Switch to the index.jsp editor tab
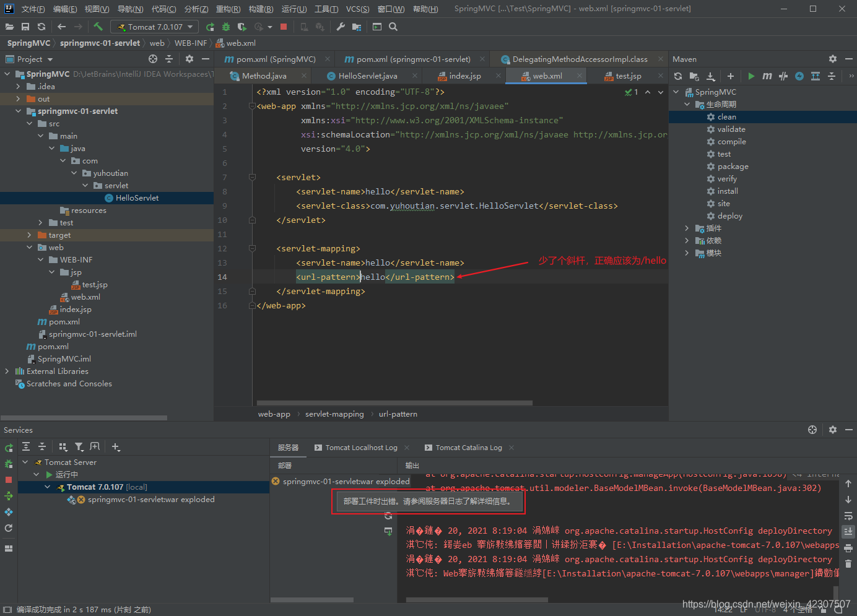 pos(464,76)
